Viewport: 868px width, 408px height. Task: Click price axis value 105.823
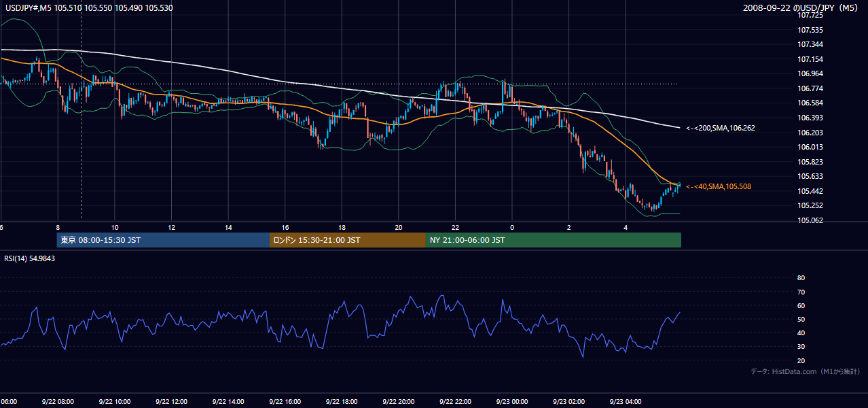click(811, 162)
